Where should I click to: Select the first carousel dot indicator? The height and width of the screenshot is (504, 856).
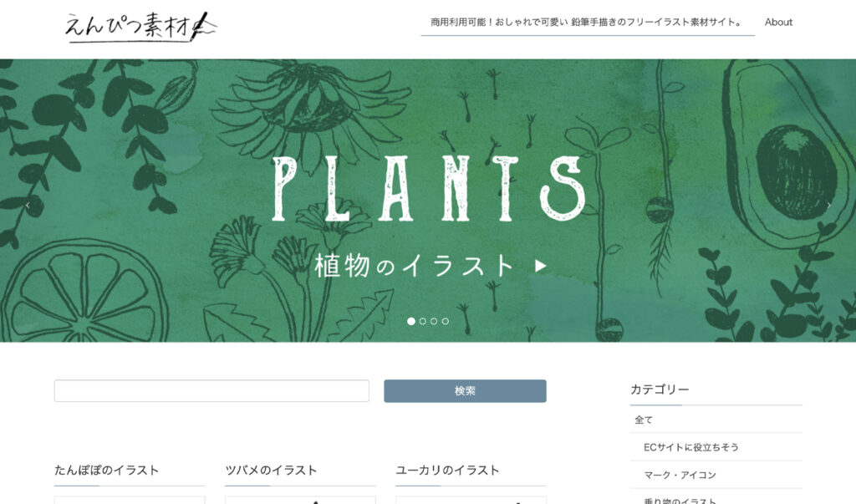pos(411,321)
